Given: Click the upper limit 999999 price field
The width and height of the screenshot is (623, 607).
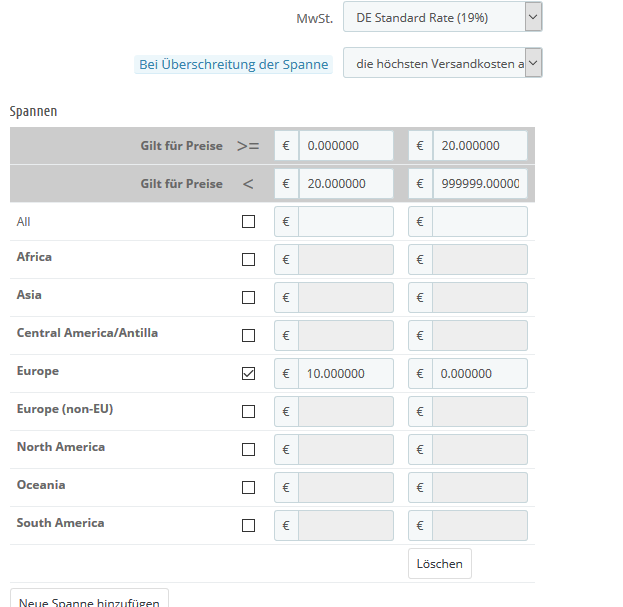Looking at the screenshot, I should (479, 184).
